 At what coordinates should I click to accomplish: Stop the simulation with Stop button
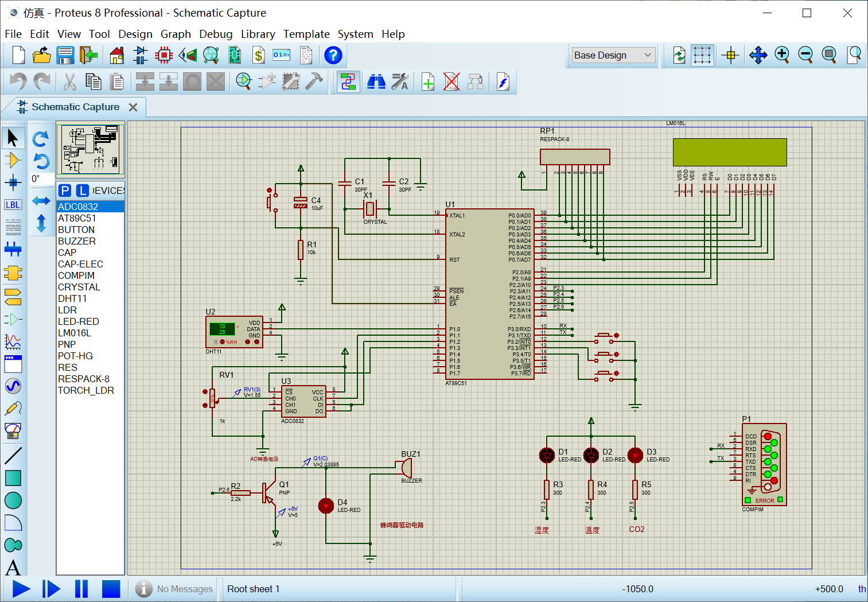(111, 589)
